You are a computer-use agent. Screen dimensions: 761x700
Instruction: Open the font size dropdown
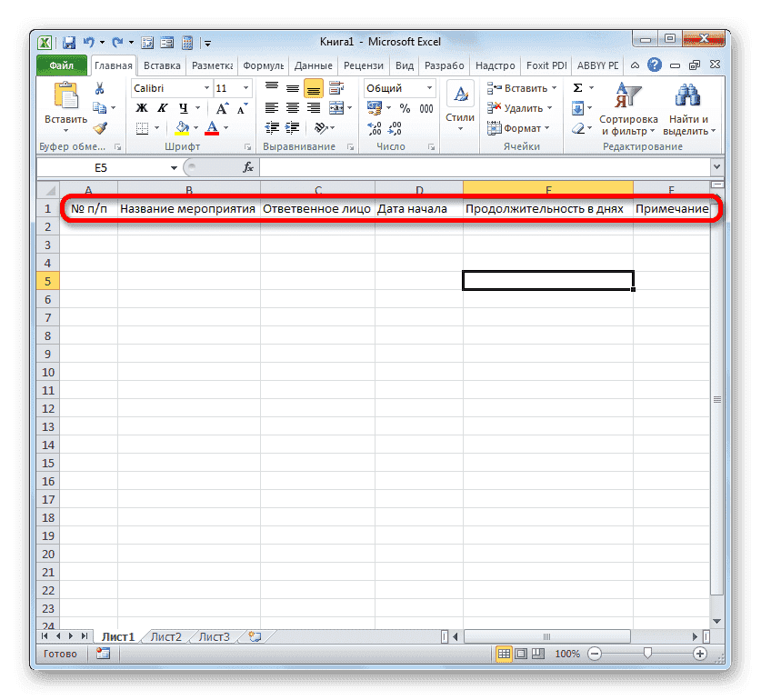[245, 88]
